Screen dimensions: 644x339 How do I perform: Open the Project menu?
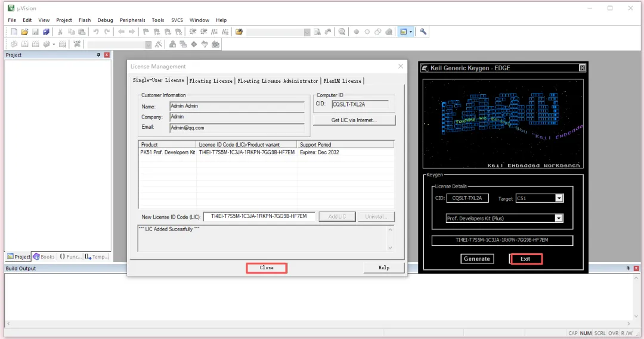[64, 20]
